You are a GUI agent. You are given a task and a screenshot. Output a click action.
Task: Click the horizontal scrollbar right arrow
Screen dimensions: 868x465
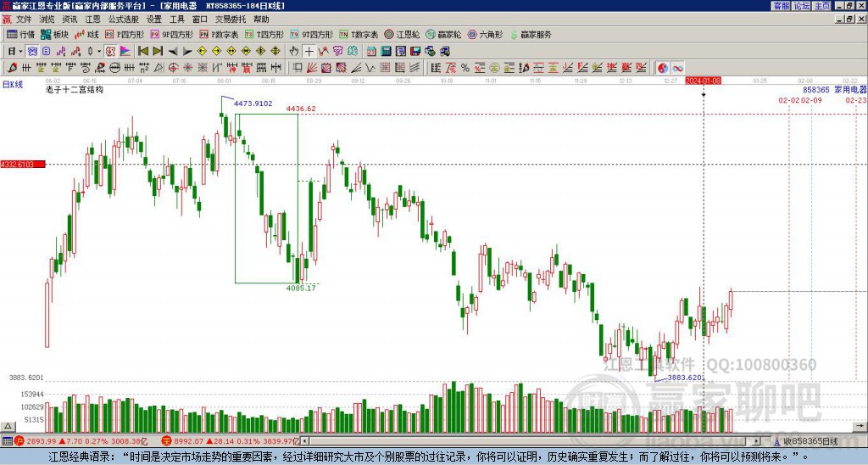(758, 441)
